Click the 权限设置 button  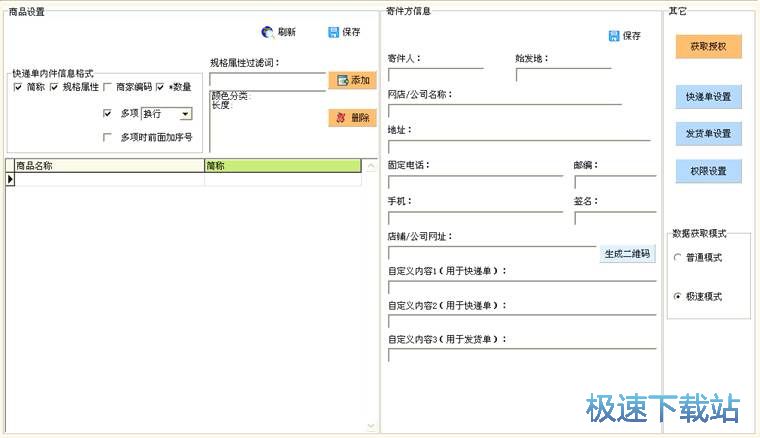[708, 171]
